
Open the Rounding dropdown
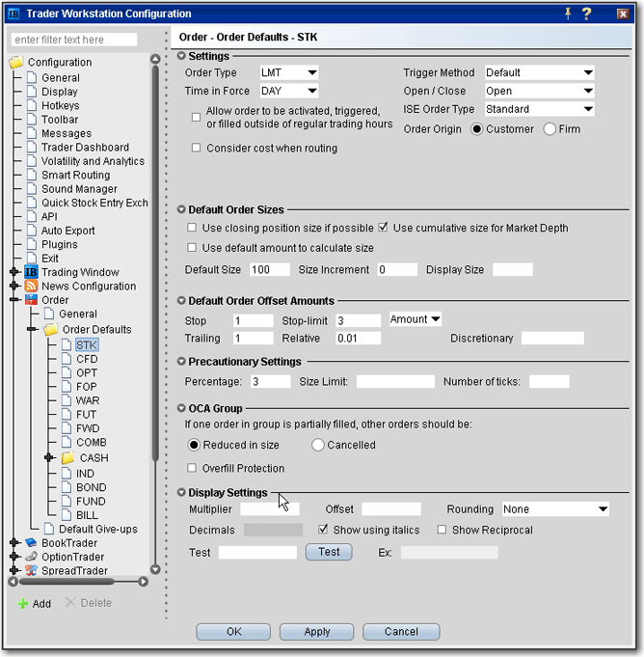click(555, 509)
